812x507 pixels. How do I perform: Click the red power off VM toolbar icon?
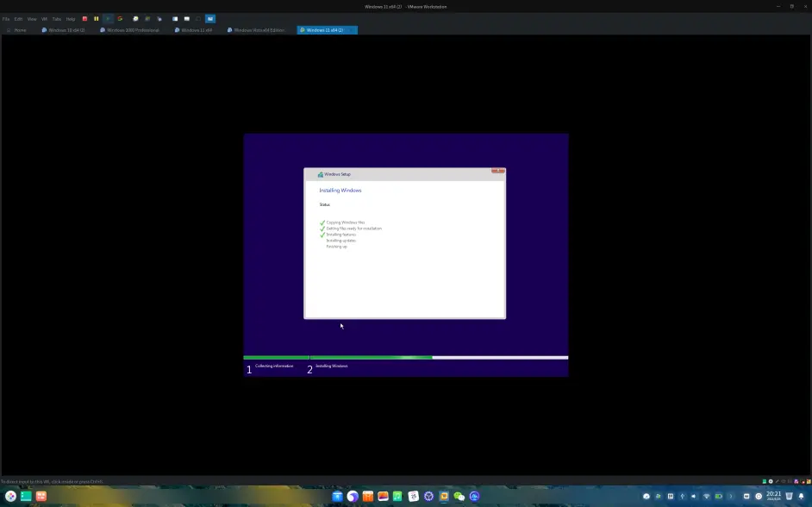point(85,19)
